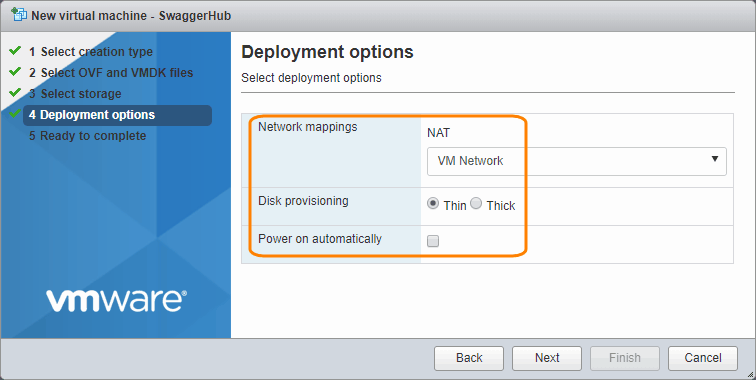Cancel the new virtual machine wizard

(x=703, y=358)
